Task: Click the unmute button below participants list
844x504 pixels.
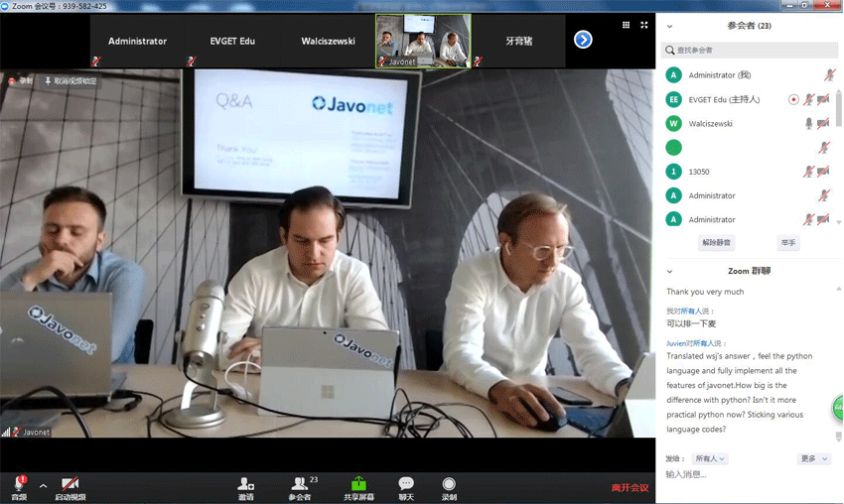Action: 717,243
